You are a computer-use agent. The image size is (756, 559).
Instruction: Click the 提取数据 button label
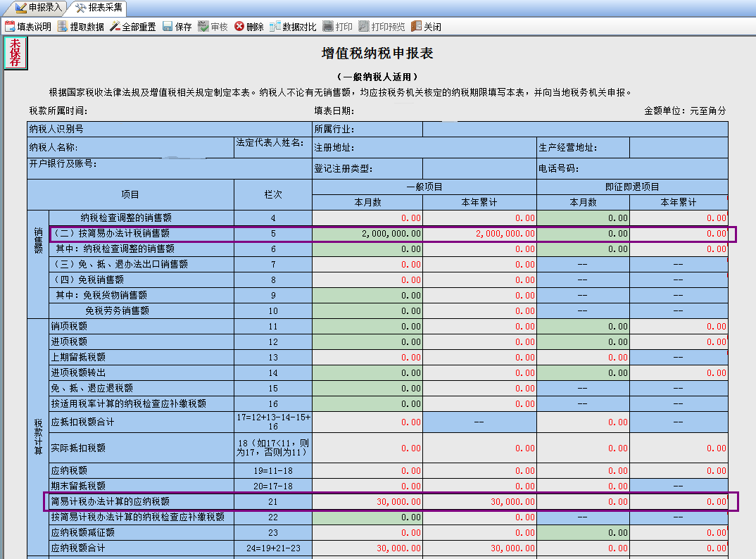point(87,27)
